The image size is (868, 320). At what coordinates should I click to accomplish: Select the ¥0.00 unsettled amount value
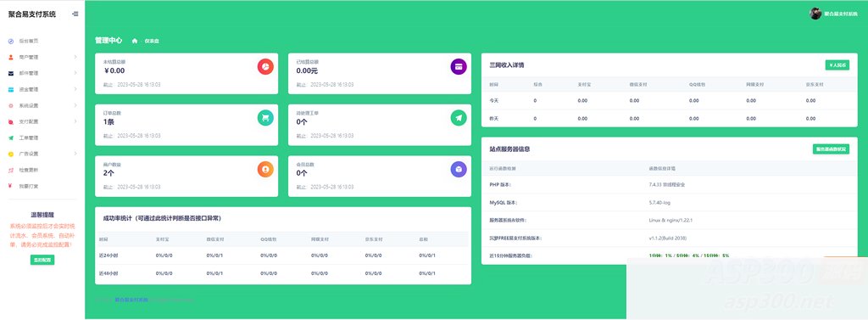tap(114, 70)
